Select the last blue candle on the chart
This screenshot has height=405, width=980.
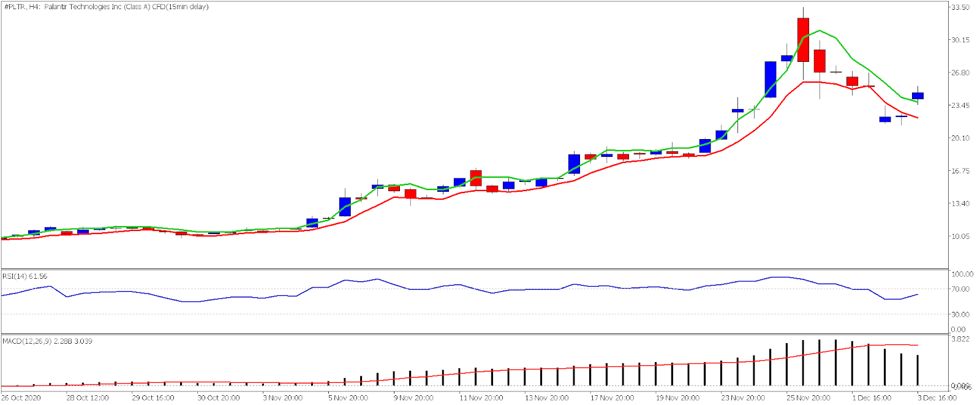[x=918, y=96]
